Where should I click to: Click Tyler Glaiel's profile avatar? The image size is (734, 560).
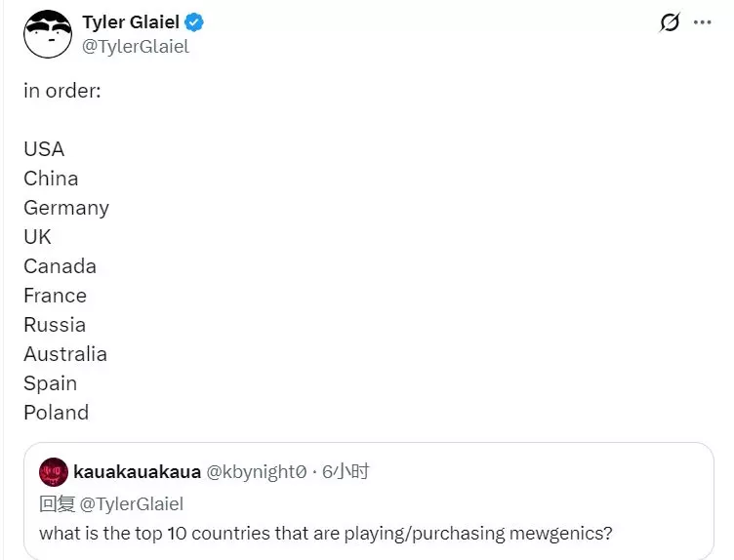point(48,33)
